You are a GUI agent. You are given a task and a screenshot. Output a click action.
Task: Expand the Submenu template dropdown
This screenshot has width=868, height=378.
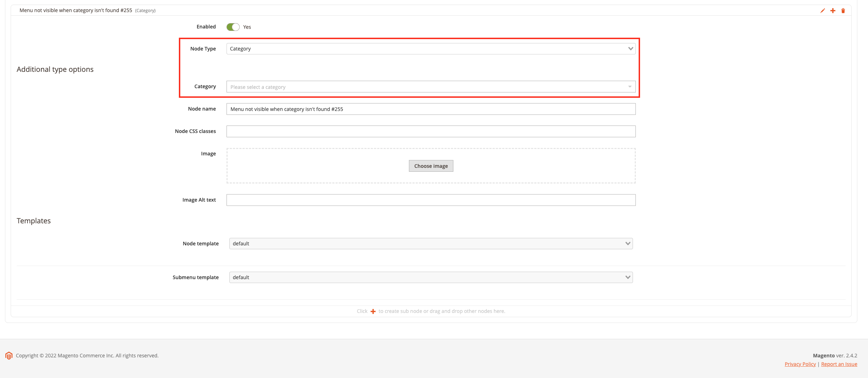pyautogui.click(x=431, y=277)
